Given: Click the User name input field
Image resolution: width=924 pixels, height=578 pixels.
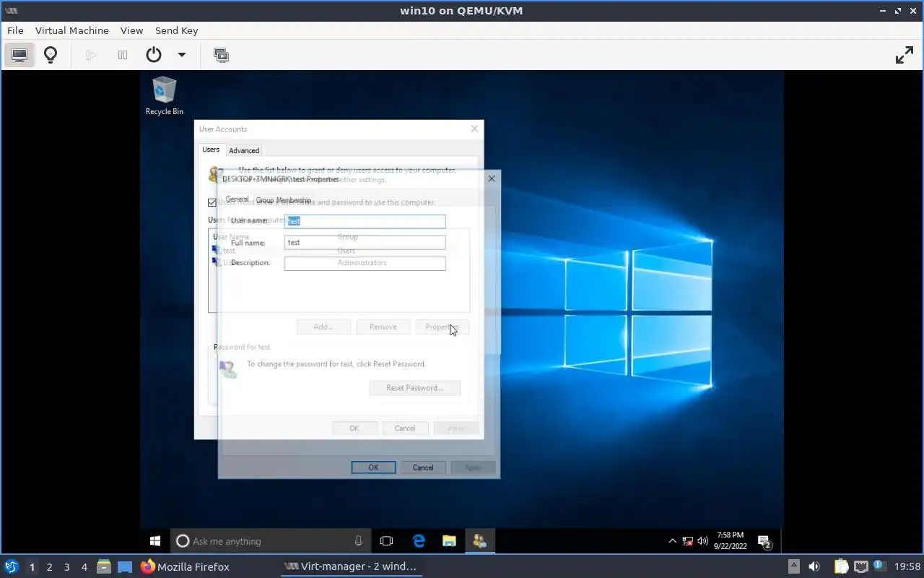Looking at the screenshot, I should point(365,221).
